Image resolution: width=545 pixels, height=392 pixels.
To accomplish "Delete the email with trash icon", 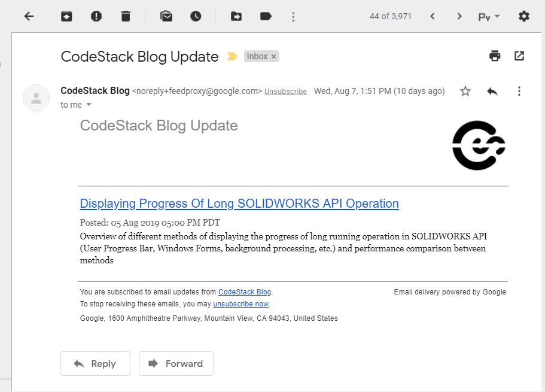I will pos(126,16).
